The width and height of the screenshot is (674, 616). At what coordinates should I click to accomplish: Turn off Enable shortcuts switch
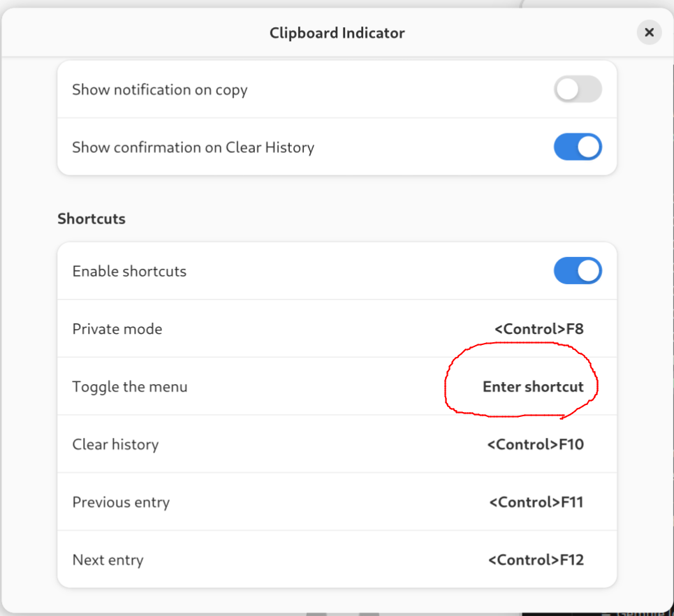[x=578, y=271]
